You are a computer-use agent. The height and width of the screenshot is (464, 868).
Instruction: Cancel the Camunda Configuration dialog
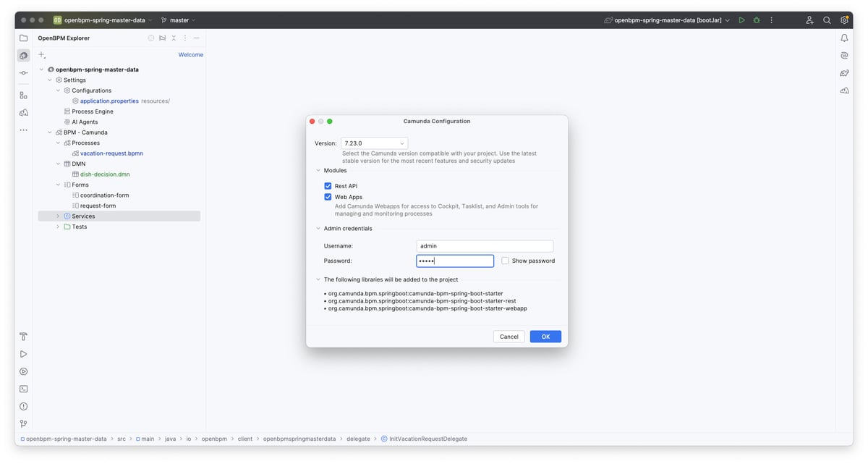(x=509, y=337)
